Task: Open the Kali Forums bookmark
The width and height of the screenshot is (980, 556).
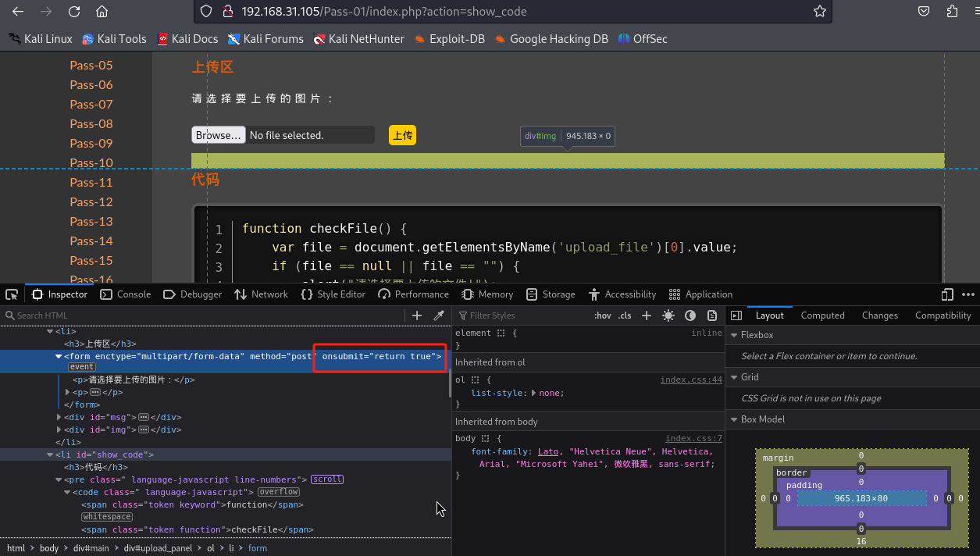Action: pos(265,38)
